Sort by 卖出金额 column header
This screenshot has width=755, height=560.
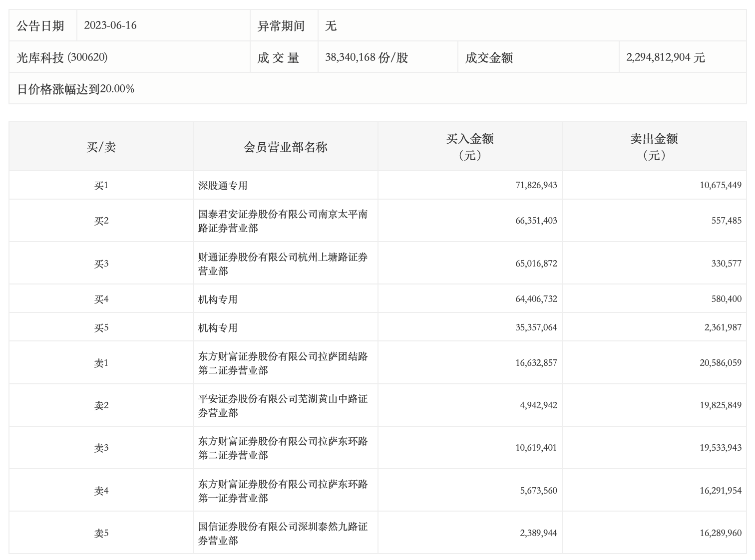point(654,147)
